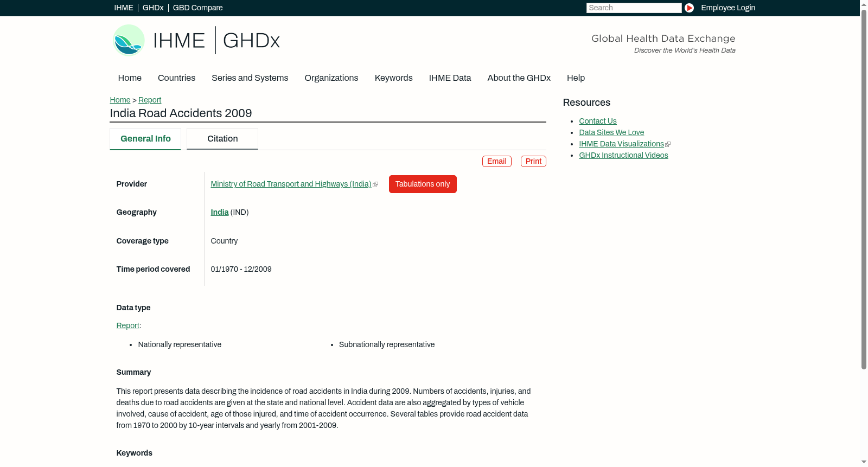Open the Report data type link
868x467 pixels.
[x=128, y=325]
